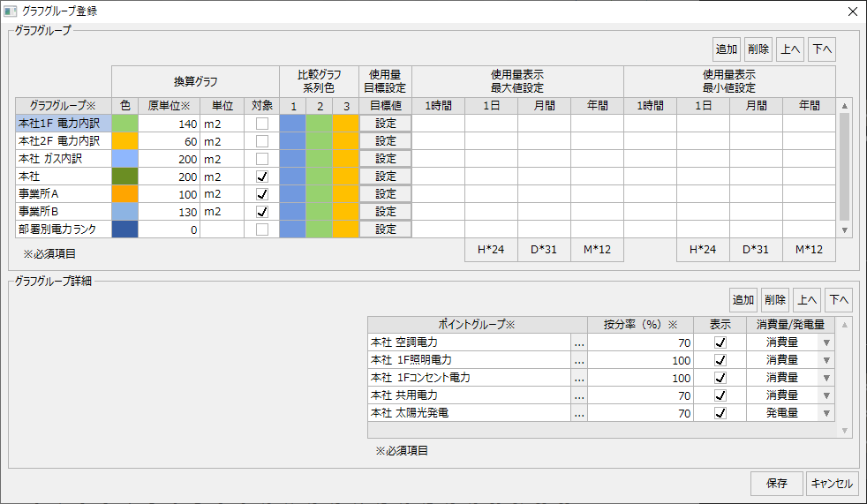Uncheck 対象 checkbox for 事業所B row
This screenshot has height=504, width=867.
tap(261, 212)
